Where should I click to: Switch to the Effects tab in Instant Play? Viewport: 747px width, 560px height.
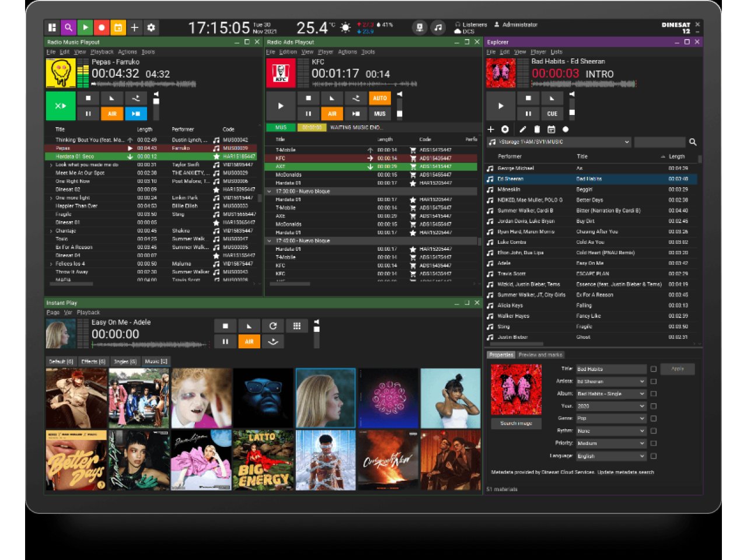[x=93, y=362]
